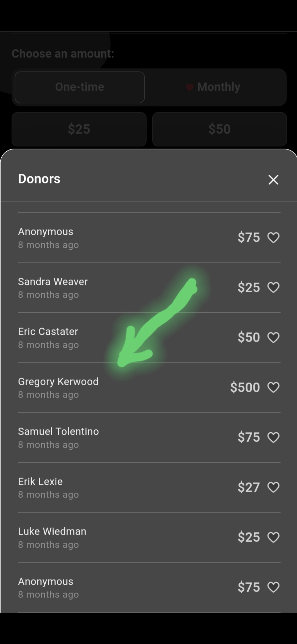Heart Erik Lexie's $27 donation
297x644 pixels.
[273, 487]
